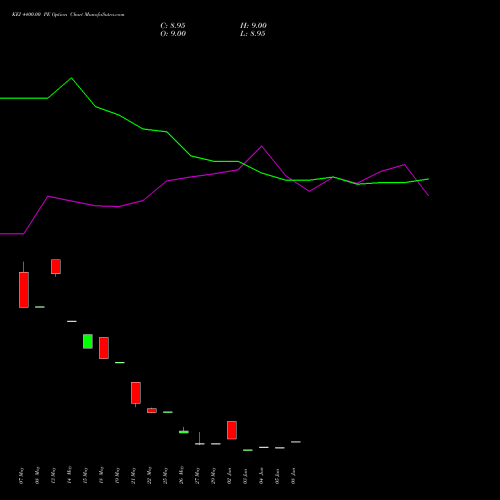Click the green line peak near 14 May

71,78
